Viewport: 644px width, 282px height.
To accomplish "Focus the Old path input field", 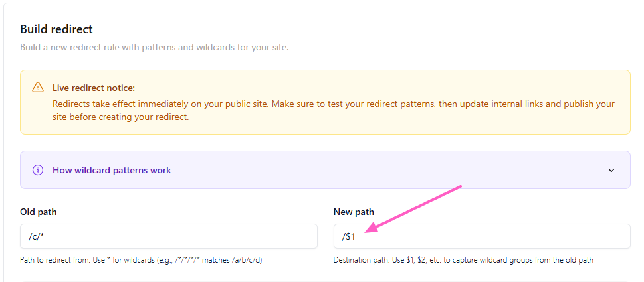I will [169, 236].
